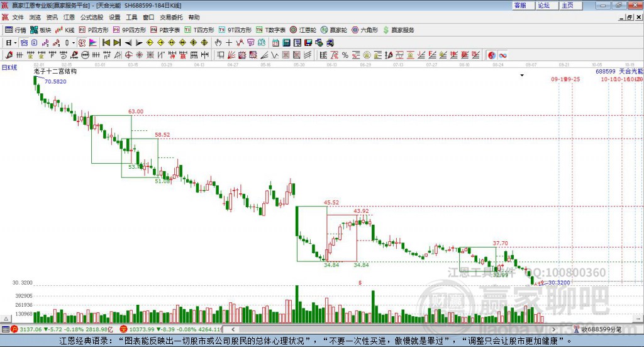Open the 工具 menu
Viewport: 644px width, 347px height.
pos(131,17)
